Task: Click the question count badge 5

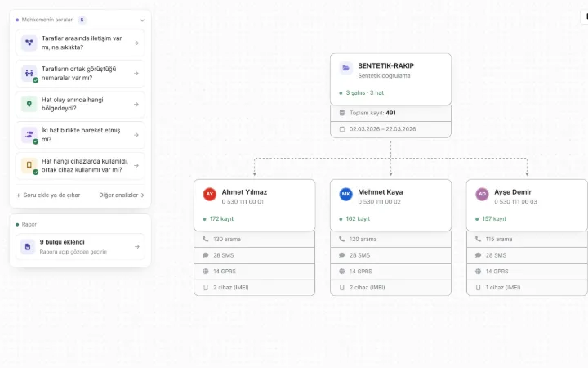Action: pyautogui.click(x=82, y=20)
